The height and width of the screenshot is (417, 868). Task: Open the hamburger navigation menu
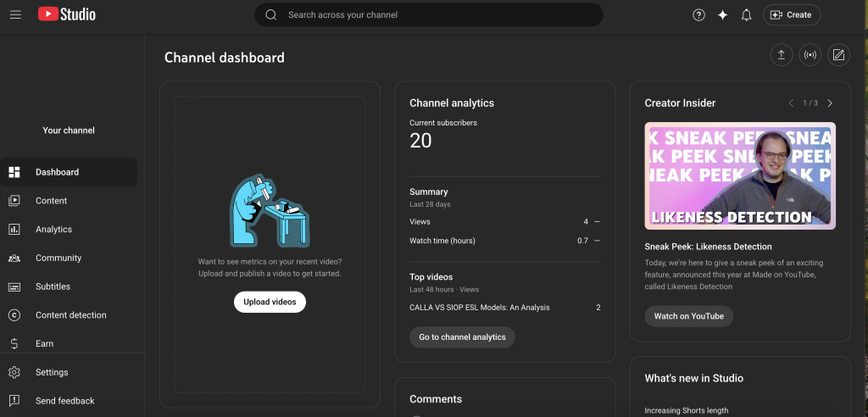pos(16,14)
